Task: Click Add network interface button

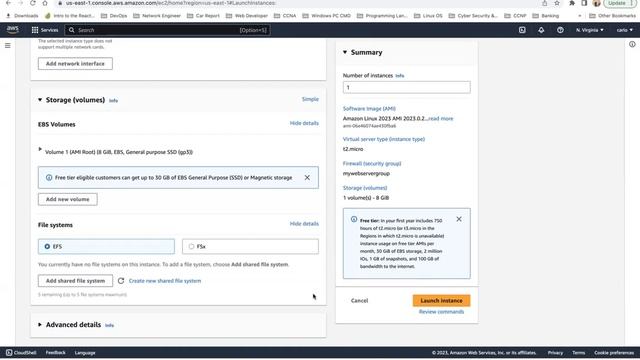Action: tap(75, 64)
